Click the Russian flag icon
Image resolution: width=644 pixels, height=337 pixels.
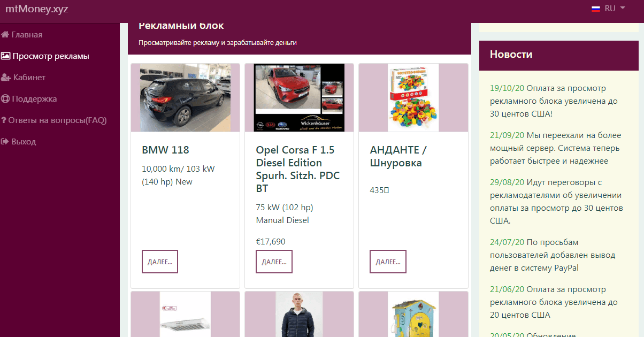pos(596,9)
